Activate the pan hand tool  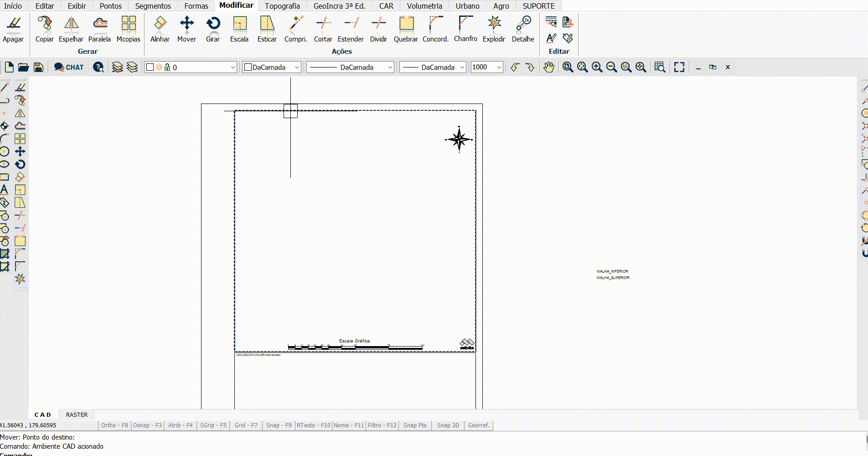(x=549, y=67)
